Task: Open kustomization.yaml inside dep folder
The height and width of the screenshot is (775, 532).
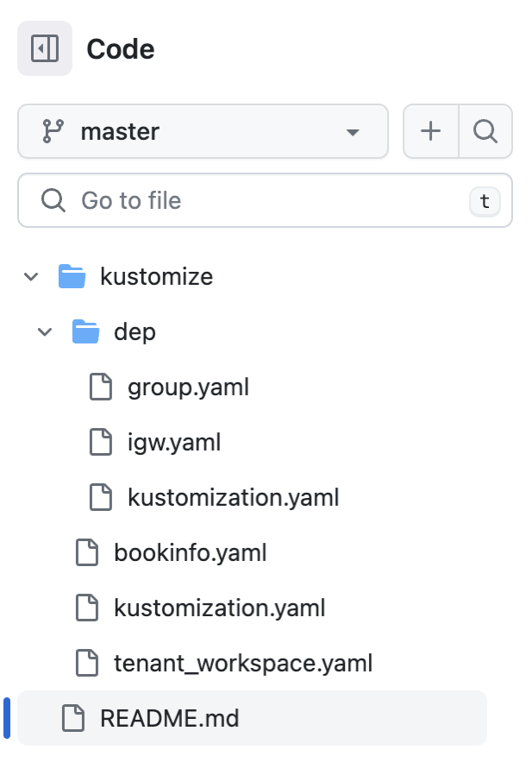Action: tap(233, 497)
